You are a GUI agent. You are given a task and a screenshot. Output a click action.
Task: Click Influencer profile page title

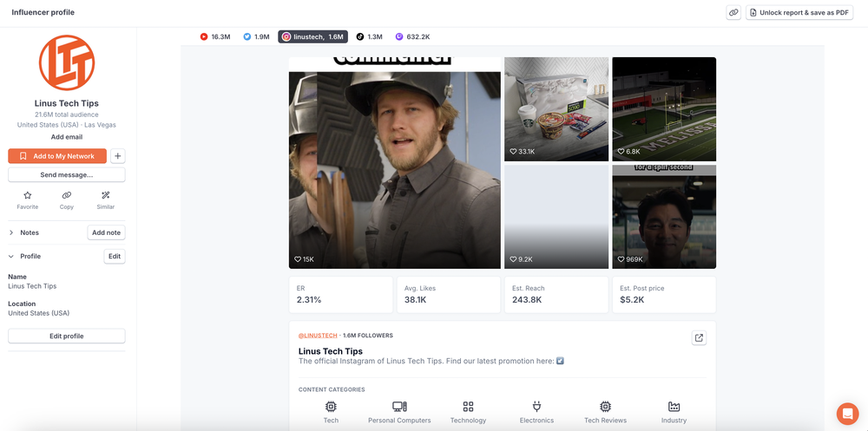click(x=43, y=12)
